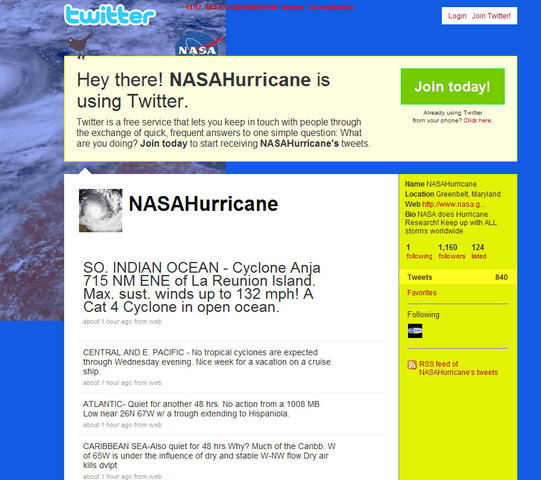Open the followed account's thumbnail under Following
Viewport: 541px width, 480px height.
[415, 331]
